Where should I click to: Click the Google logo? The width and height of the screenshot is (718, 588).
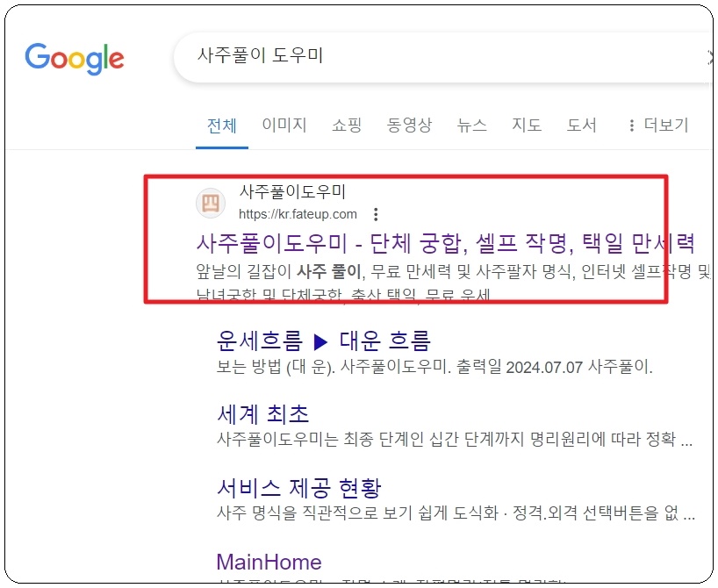pyautogui.click(x=75, y=59)
